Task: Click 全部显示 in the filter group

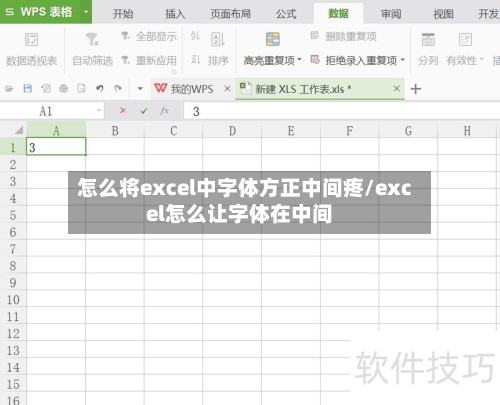Action: (149, 36)
